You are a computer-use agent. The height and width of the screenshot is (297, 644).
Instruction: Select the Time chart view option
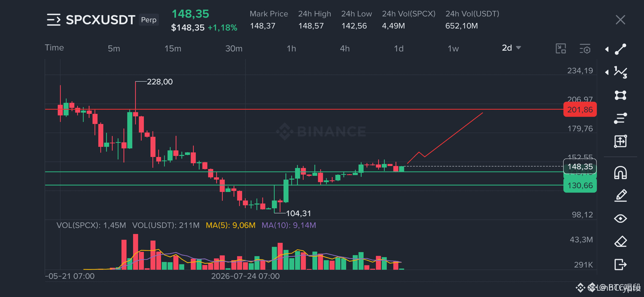click(x=55, y=48)
